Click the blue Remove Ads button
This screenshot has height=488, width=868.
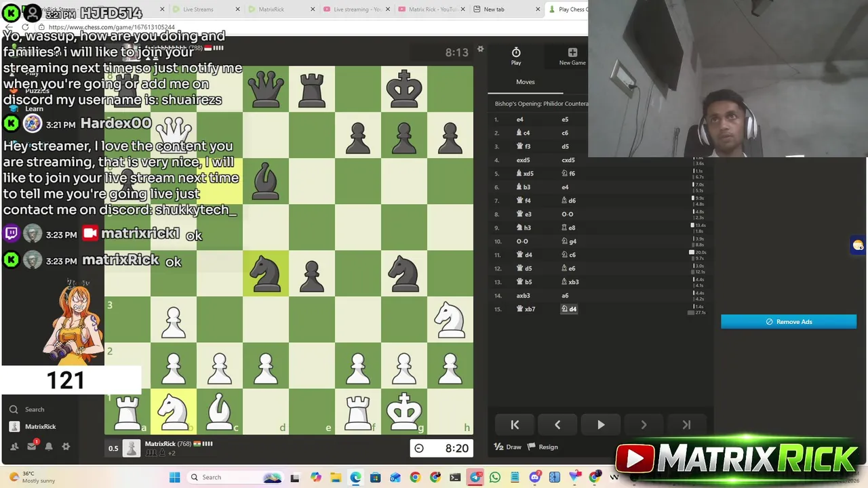pos(789,322)
